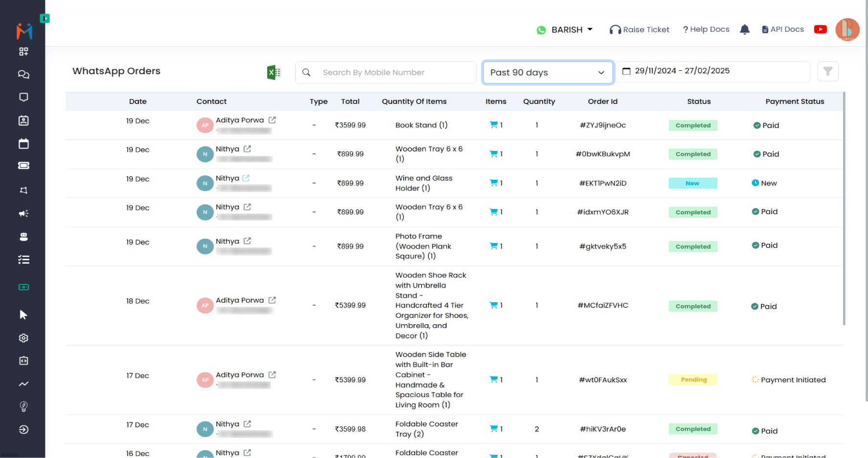This screenshot has height=458, width=868.
Task: Click New status badge for #EKT1PwN2iD
Action: (x=693, y=183)
